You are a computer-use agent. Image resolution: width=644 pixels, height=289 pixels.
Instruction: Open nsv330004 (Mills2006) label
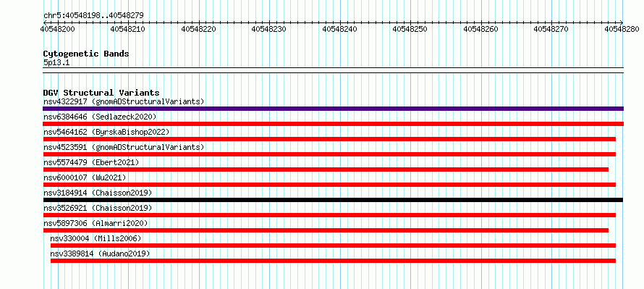click(96, 238)
